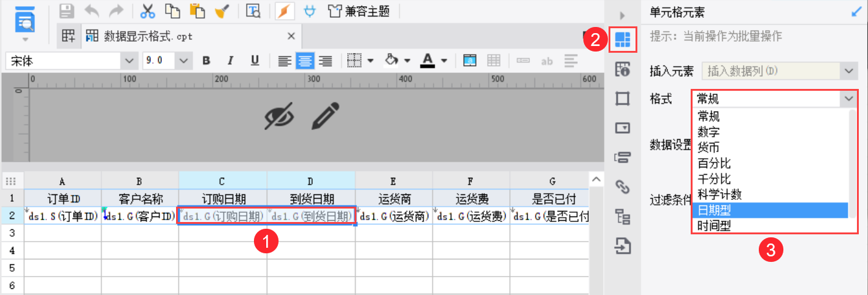Align text left
Viewport: 868px width, 295px height.
point(285,61)
